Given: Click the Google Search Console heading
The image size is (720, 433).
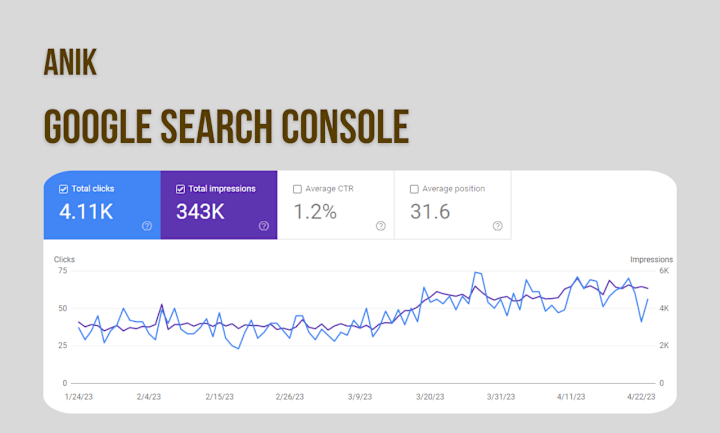Looking at the screenshot, I should (226, 127).
